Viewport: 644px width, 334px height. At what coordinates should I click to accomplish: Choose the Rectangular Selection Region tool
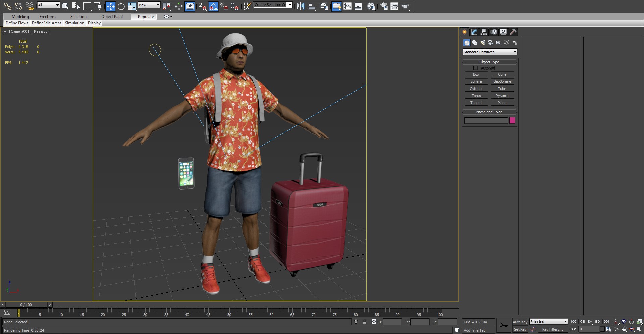pyautogui.click(x=87, y=6)
